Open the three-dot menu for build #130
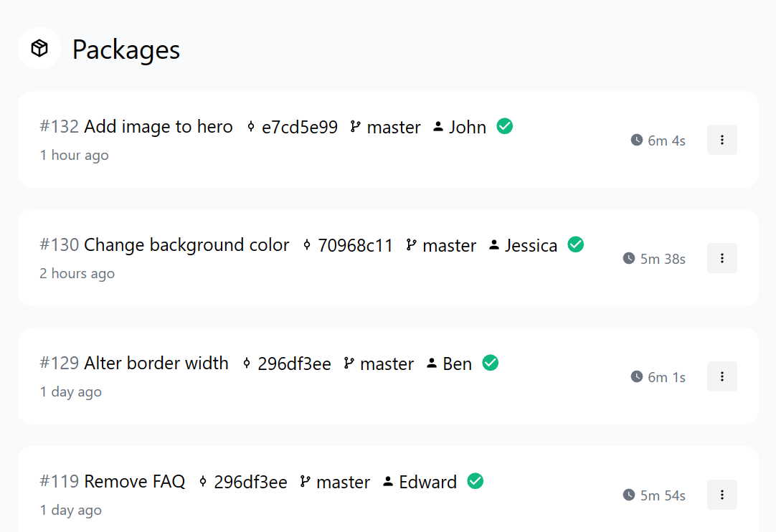The width and height of the screenshot is (776, 532). click(x=721, y=258)
